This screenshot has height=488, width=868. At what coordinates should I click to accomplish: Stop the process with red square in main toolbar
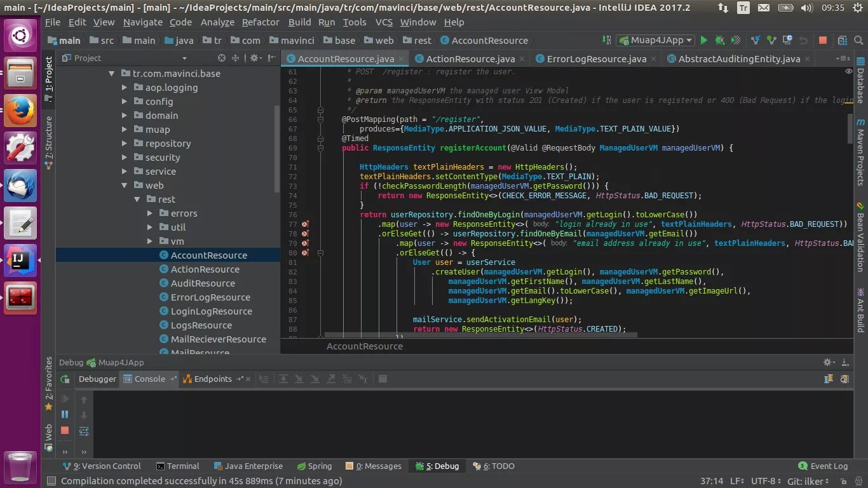click(x=823, y=40)
